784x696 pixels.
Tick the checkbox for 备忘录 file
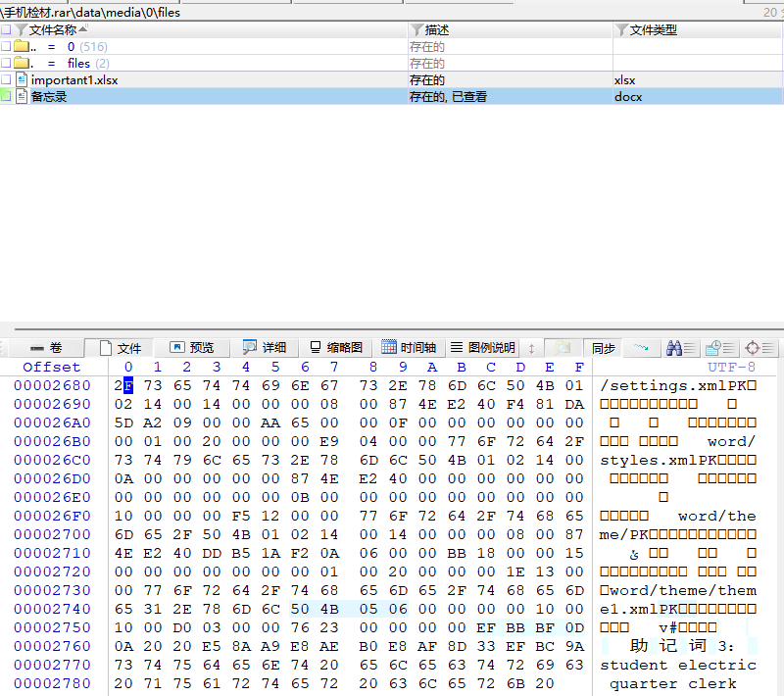tap(7, 96)
